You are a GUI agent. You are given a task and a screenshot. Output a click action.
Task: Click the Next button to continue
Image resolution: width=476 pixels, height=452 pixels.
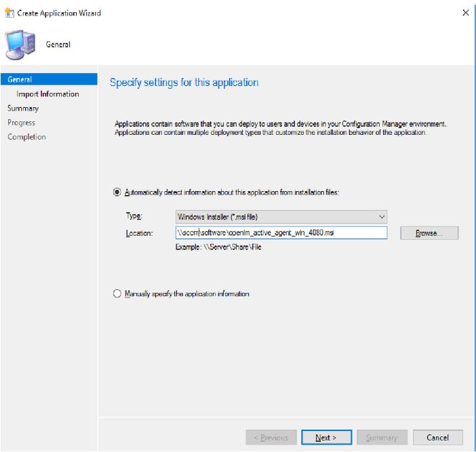pos(326,438)
